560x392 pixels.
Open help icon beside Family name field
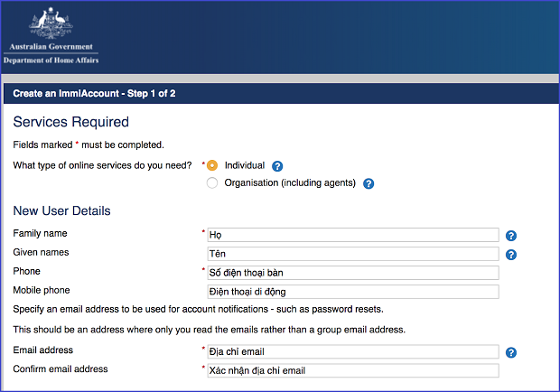coord(511,236)
